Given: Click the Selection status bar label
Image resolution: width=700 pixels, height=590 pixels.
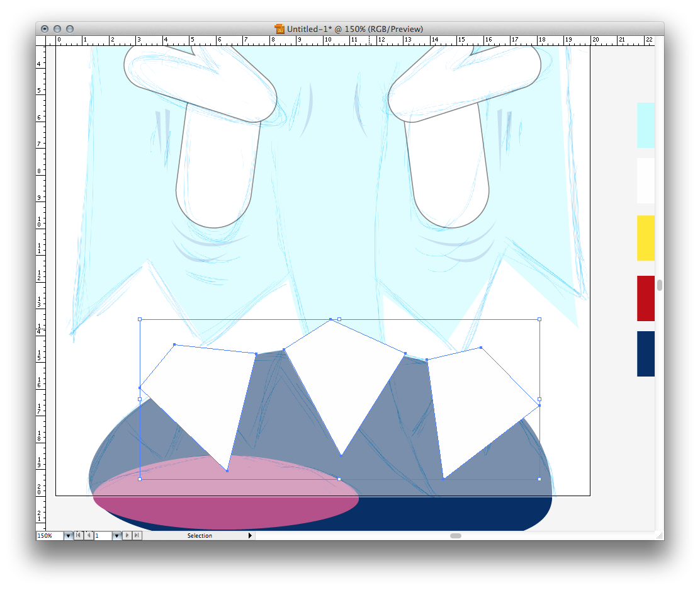Looking at the screenshot, I should (x=200, y=536).
